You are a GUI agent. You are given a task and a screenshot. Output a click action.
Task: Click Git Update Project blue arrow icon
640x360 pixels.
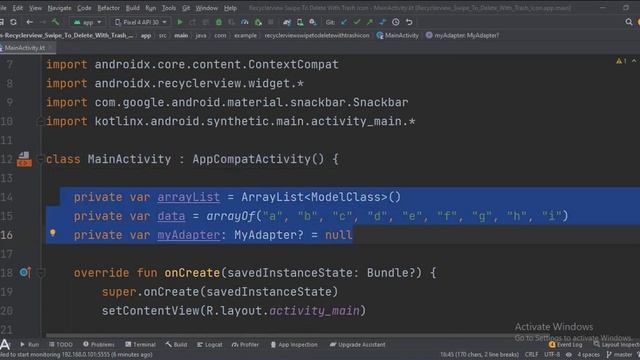point(344,22)
